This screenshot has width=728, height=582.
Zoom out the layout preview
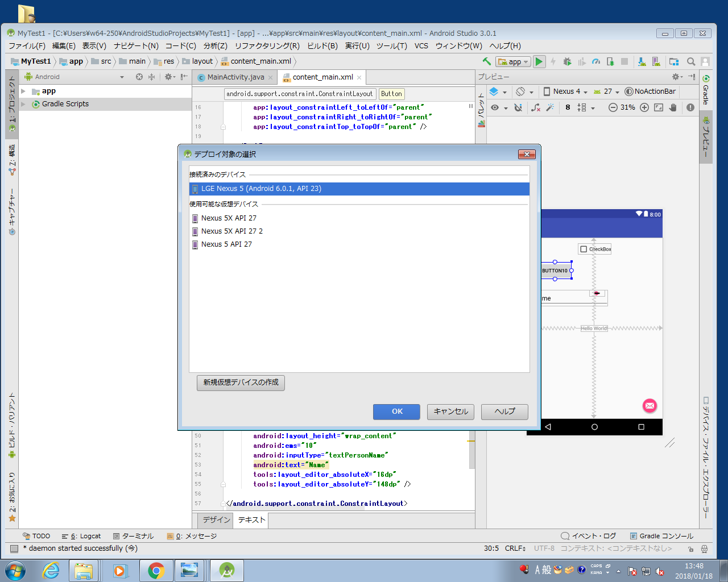[613, 107]
